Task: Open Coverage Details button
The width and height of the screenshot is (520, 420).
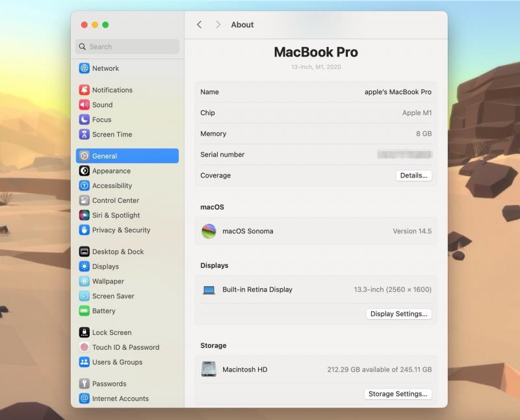Action: (413, 176)
